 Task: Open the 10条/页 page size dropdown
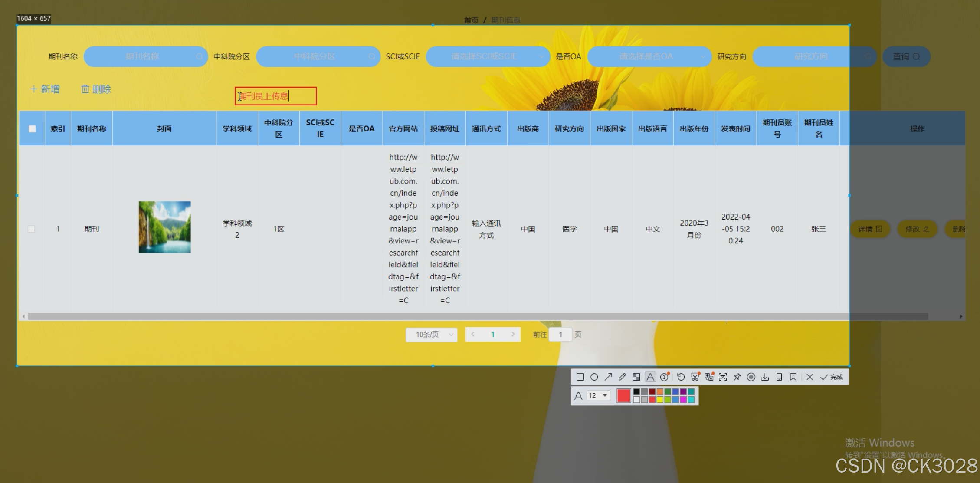432,335
